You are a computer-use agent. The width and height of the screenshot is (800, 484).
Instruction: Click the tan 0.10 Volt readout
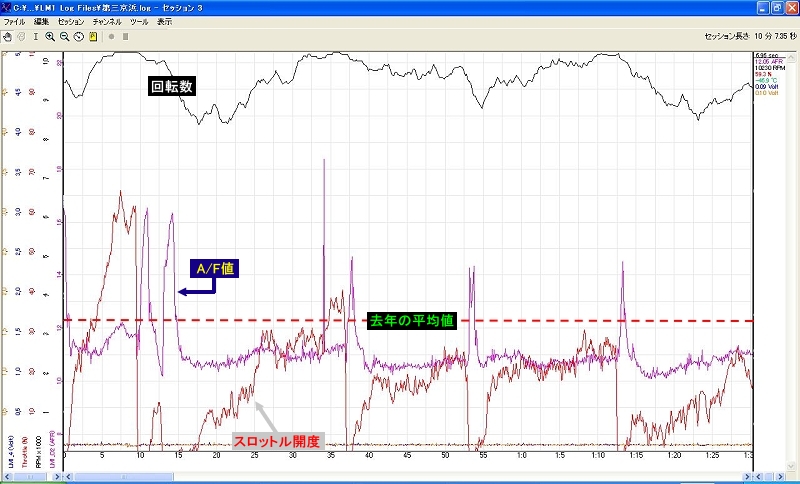[x=766, y=93]
